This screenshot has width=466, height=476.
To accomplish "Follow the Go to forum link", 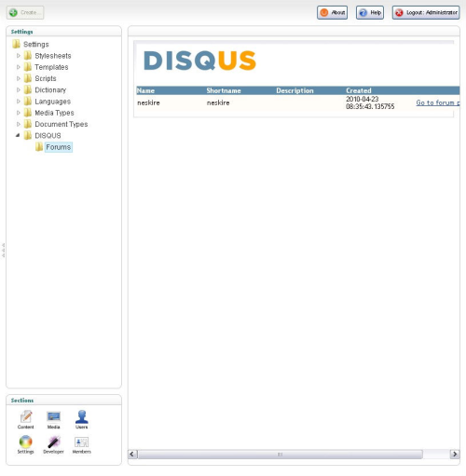I will [x=438, y=102].
